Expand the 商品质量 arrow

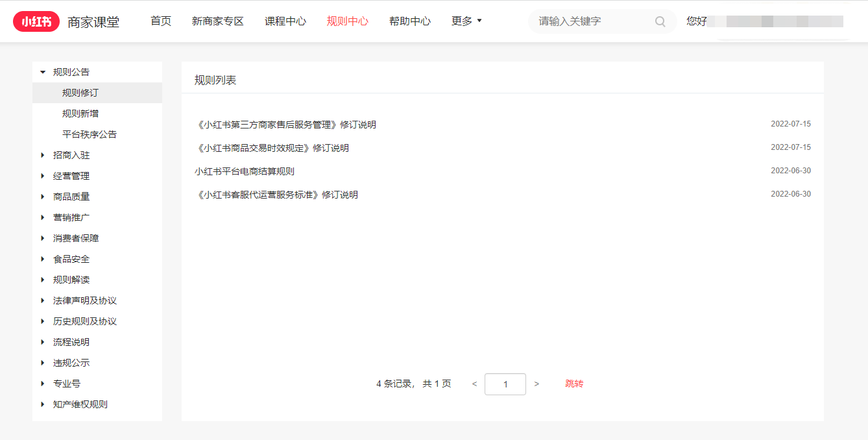coord(43,197)
